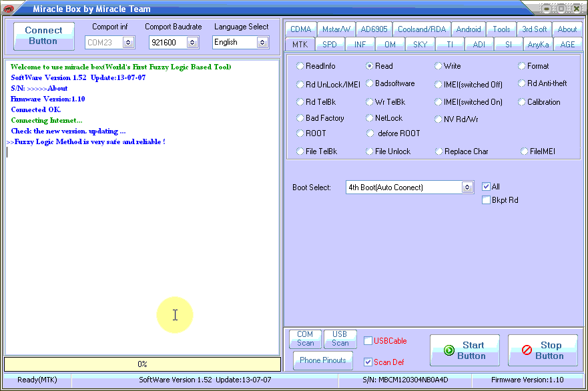The image size is (588, 391).
Task: Click the USB Scan button
Action: (x=340, y=338)
